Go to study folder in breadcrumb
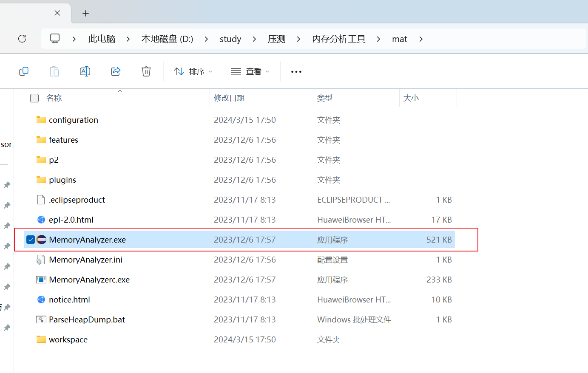 pyautogui.click(x=230, y=39)
